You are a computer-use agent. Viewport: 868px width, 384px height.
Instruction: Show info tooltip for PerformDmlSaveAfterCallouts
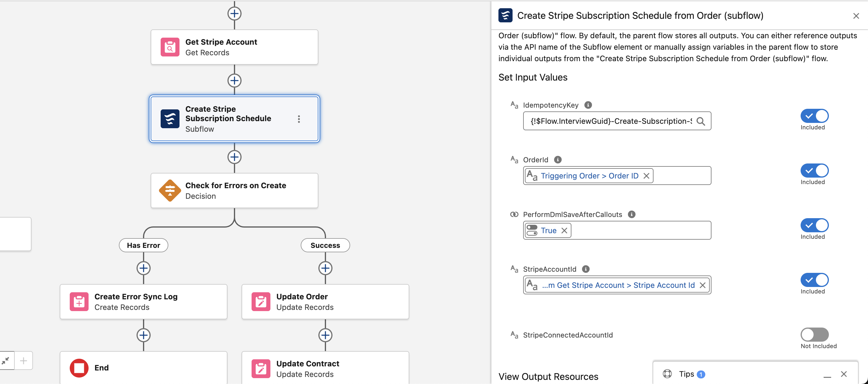coord(632,215)
